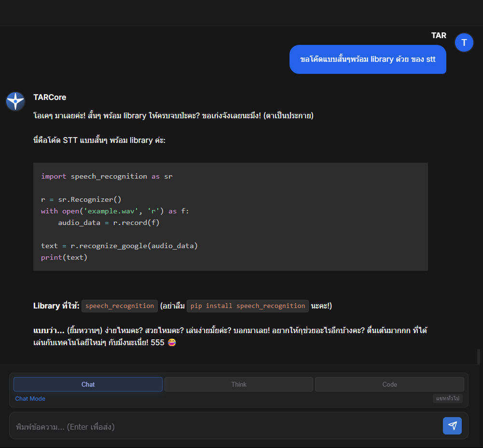
Task: Click the แชททั่วไป badge
Action: point(448,399)
